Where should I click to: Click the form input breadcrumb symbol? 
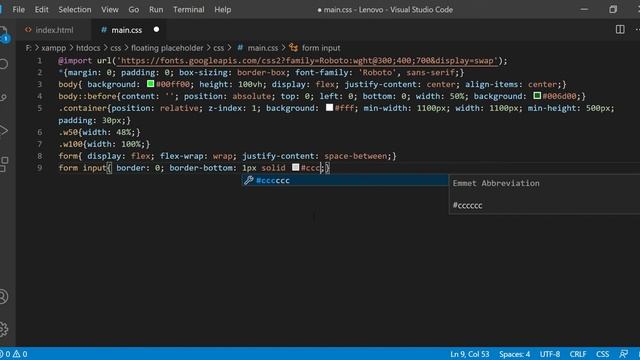click(321, 48)
